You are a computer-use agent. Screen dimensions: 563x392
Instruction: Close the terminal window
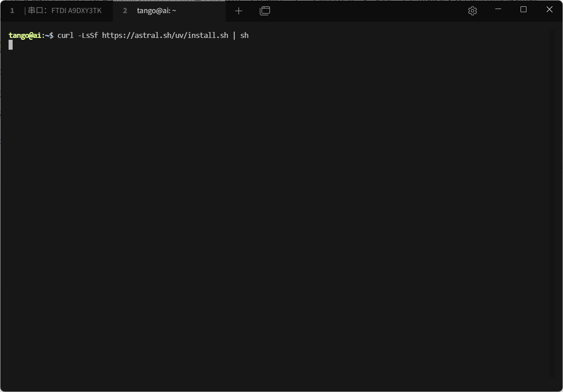click(x=549, y=9)
